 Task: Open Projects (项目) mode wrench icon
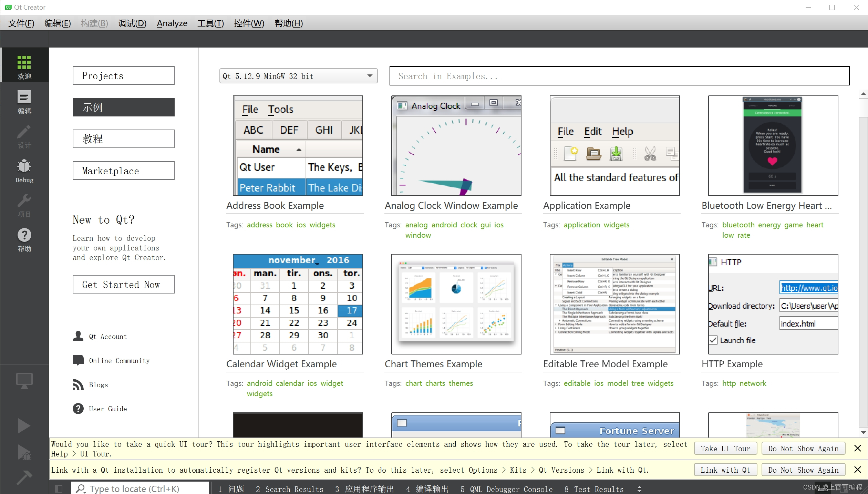pos(24,205)
